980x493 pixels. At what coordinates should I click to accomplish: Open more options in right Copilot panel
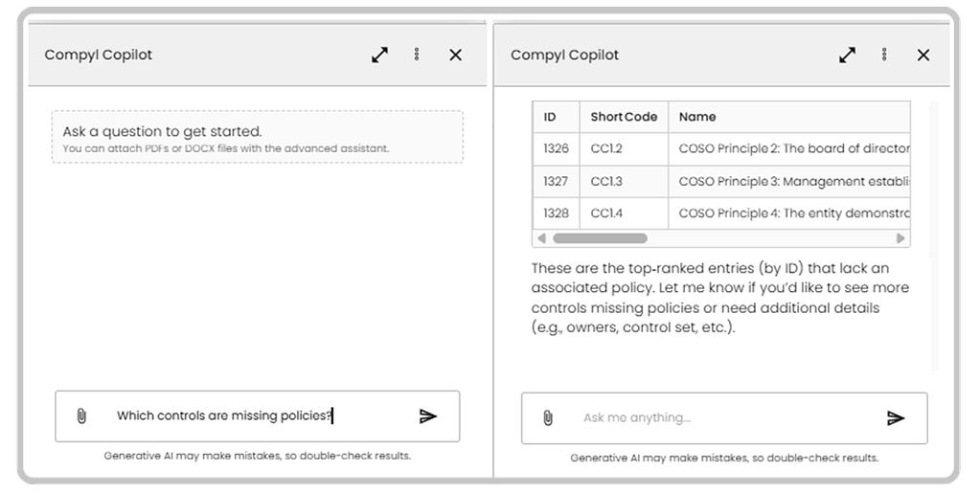[x=884, y=55]
